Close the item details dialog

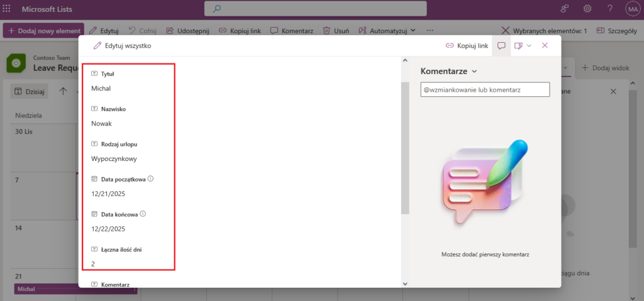(545, 46)
